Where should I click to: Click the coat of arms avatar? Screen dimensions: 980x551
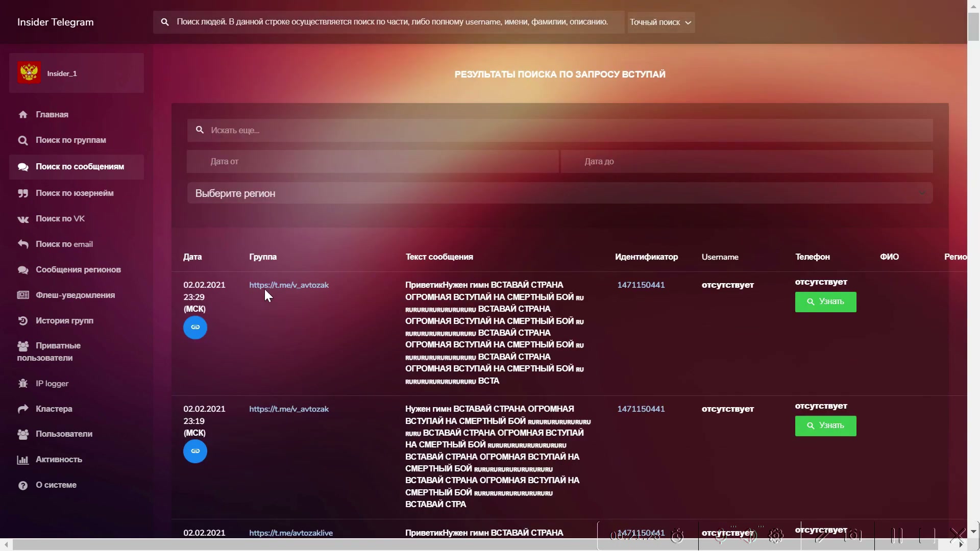29,73
